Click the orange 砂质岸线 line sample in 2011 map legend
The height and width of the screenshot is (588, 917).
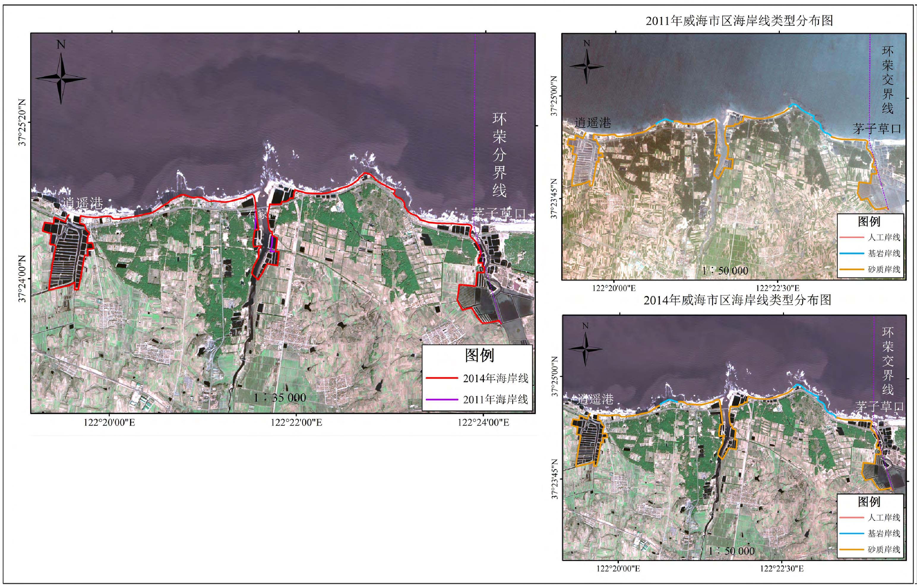click(851, 270)
